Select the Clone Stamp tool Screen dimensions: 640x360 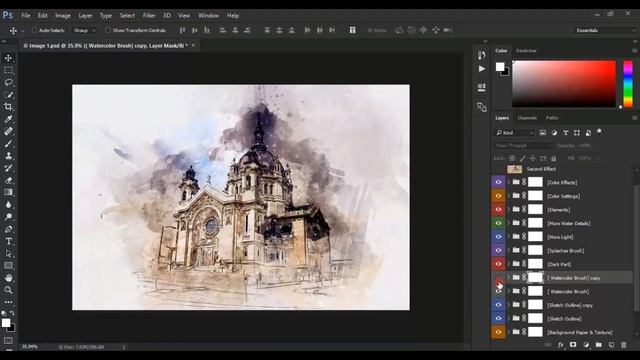(x=8, y=156)
